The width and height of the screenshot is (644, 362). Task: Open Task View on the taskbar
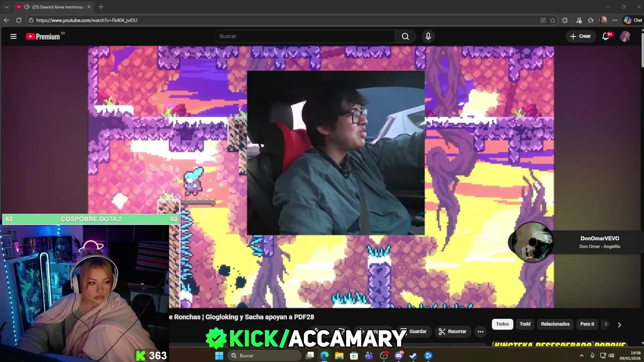(310, 355)
